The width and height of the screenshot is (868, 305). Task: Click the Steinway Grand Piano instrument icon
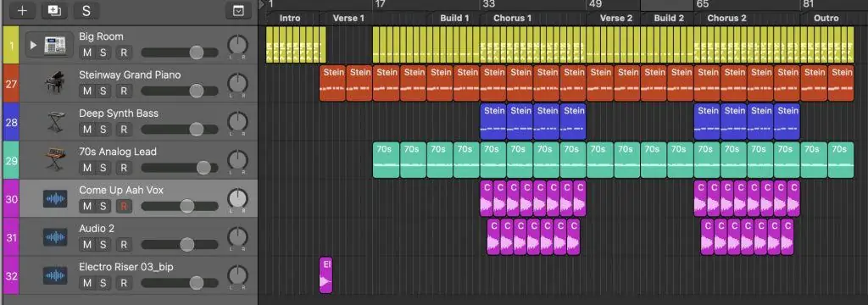(55, 84)
